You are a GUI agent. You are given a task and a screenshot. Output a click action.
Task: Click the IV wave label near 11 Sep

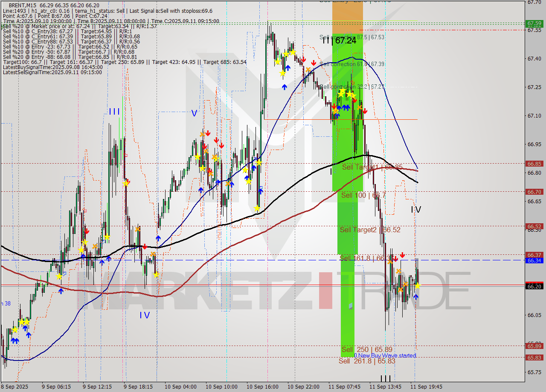pos(416,210)
